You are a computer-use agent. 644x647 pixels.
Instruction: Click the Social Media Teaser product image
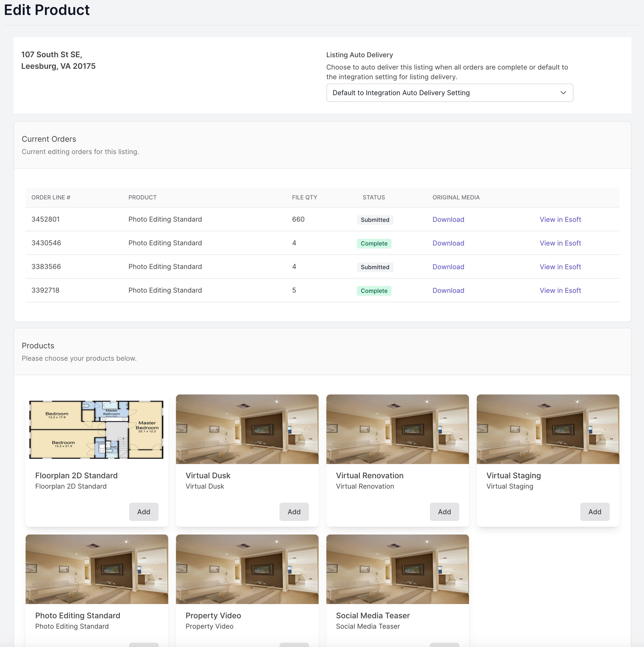[x=397, y=569]
